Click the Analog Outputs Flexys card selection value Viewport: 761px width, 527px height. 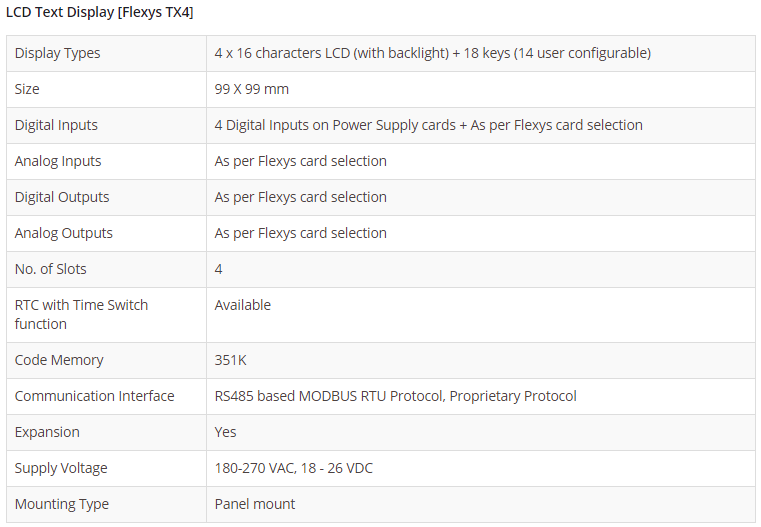click(x=300, y=233)
